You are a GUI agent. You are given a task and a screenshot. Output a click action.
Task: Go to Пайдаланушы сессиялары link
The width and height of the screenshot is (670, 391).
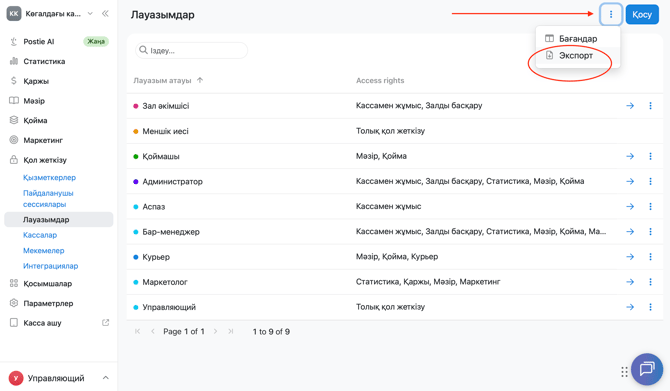click(48, 198)
